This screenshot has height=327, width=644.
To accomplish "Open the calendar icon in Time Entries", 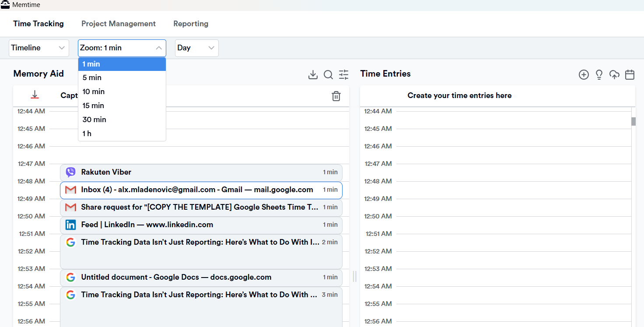I will point(630,75).
